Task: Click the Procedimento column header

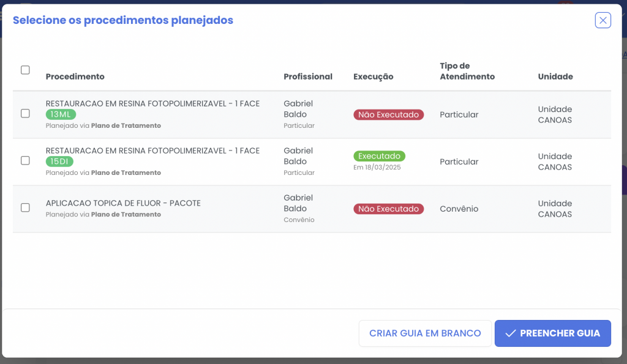Action: click(75, 76)
